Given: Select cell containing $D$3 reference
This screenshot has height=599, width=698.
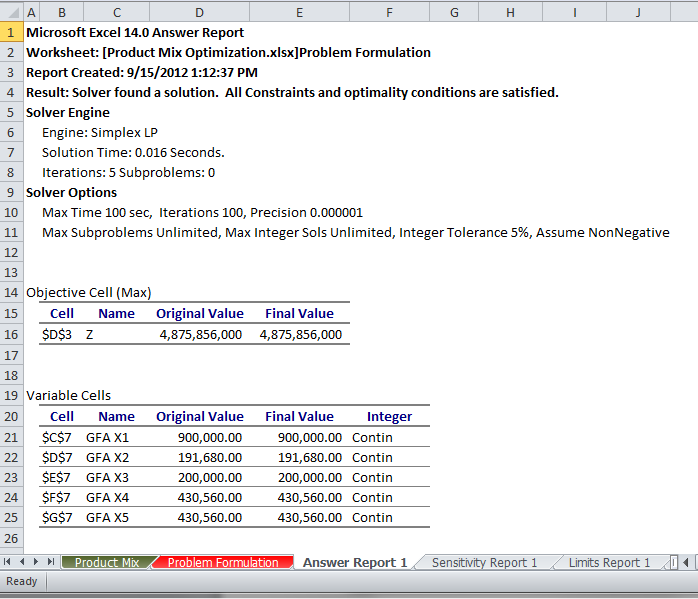Looking at the screenshot, I should coord(57,335).
